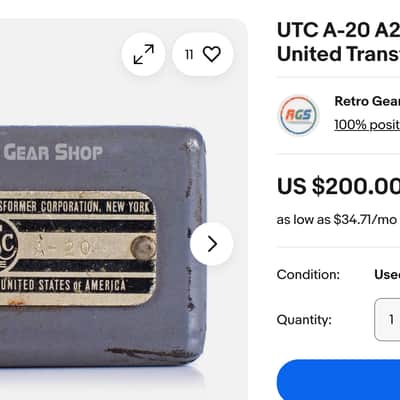400x400 pixels.
Task: Click the A-20 model stamp on nameplate
Action: 64,248
